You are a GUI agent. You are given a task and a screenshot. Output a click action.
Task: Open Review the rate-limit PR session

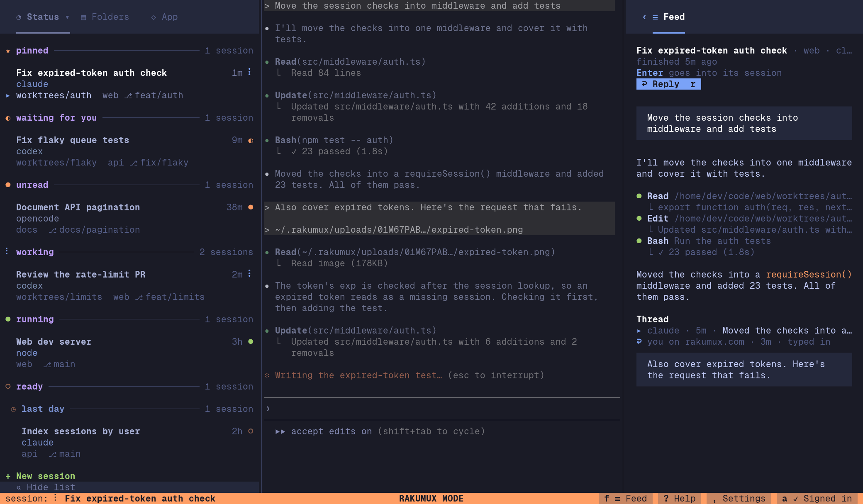[x=81, y=275]
